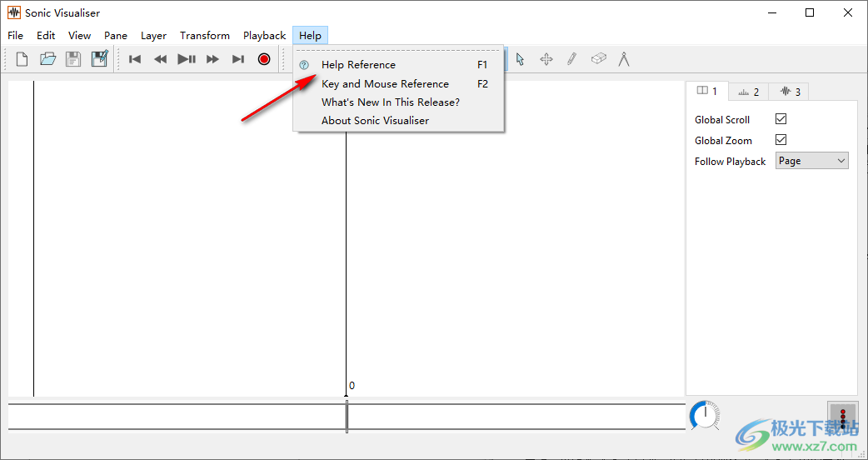Click the Open file folder icon
The width and height of the screenshot is (868, 460).
click(x=47, y=59)
